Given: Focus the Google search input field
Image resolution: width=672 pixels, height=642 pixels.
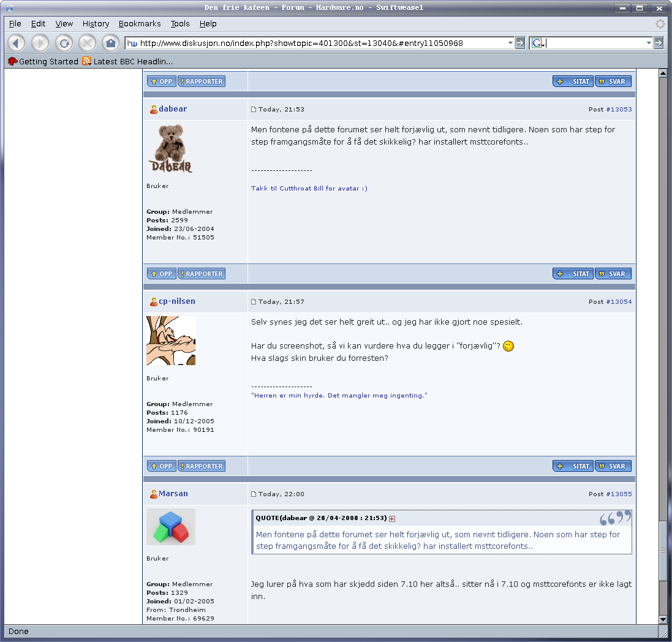Looking at the screenshot, I should [x=595, y=43].
